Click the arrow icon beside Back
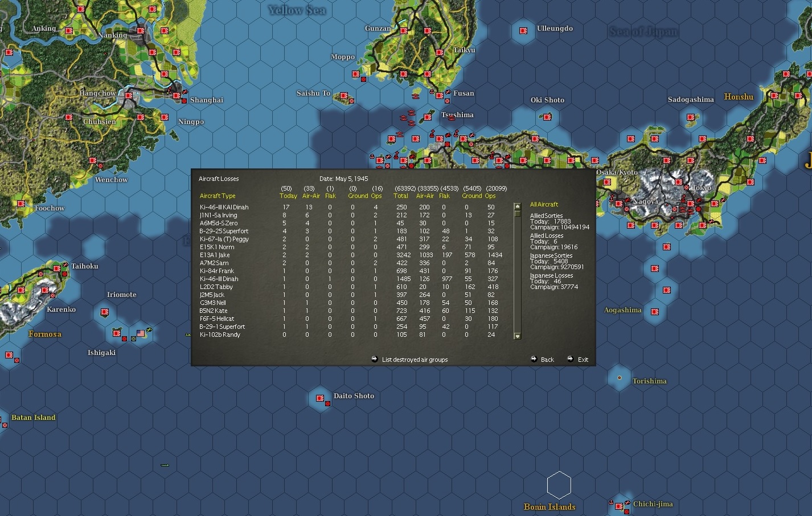Viewport: 812px width, 516px height. (x=534, y=359)
